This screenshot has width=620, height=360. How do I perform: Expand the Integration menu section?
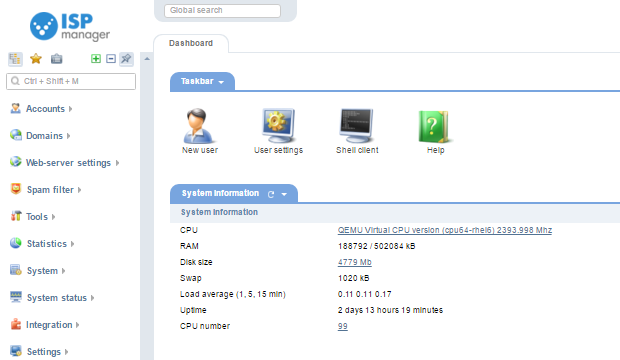point(78,325)
